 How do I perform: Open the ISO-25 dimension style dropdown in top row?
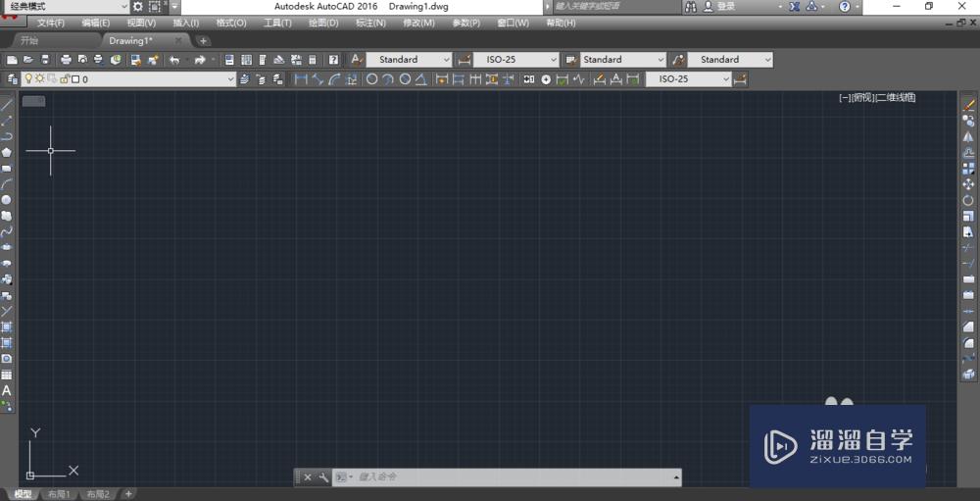516,60
